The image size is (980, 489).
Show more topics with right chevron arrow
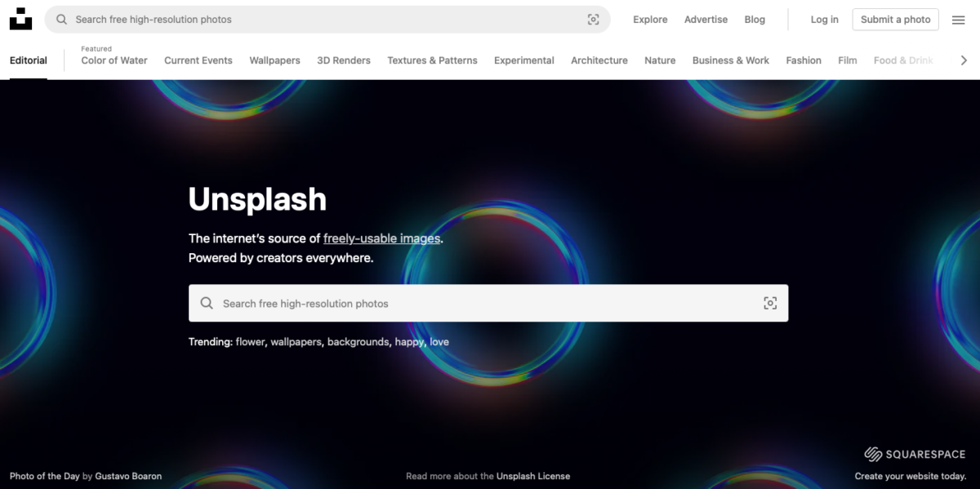[964, 60]
